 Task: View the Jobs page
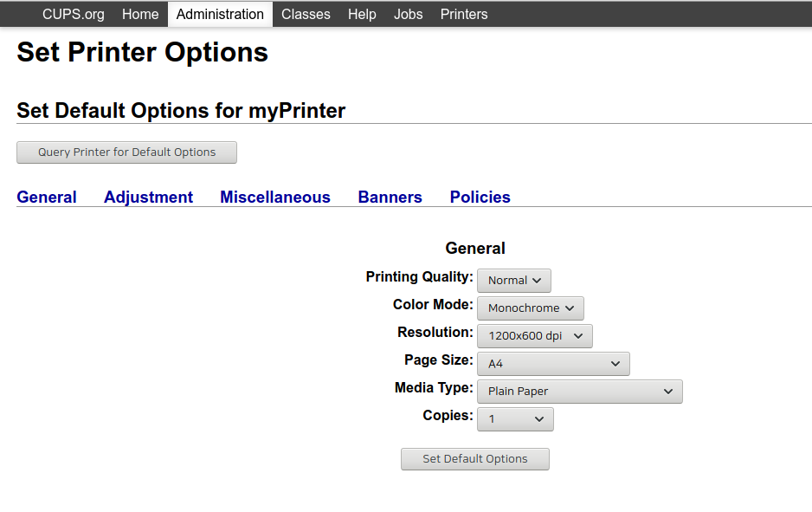pyautogui.click(x=408, y=14)
